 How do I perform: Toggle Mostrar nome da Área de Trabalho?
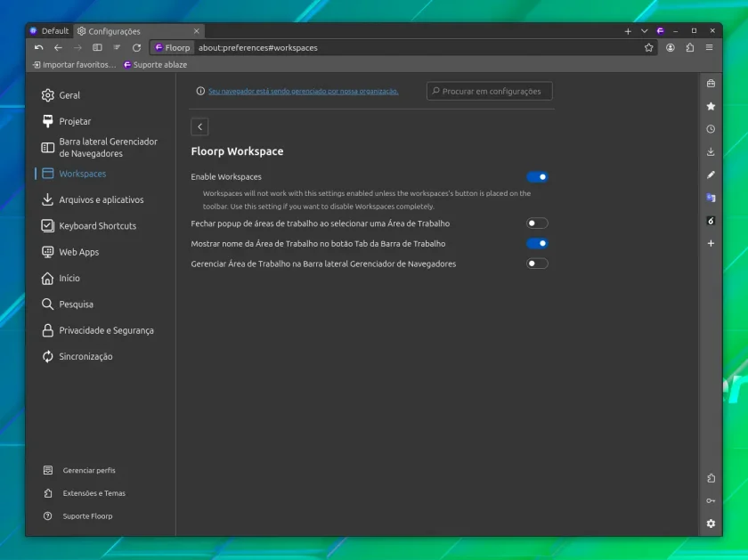[x=537, y=243]
